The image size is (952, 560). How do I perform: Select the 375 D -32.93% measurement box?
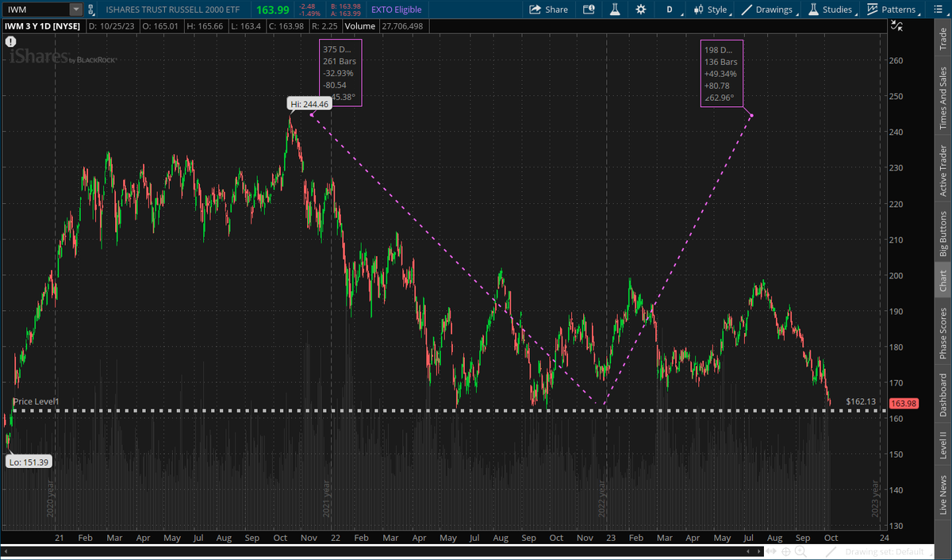tap(340, 74)
